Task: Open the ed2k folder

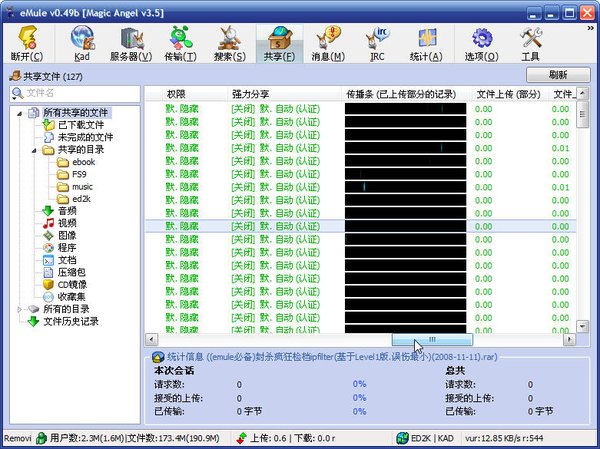Action: coord(81,199)
